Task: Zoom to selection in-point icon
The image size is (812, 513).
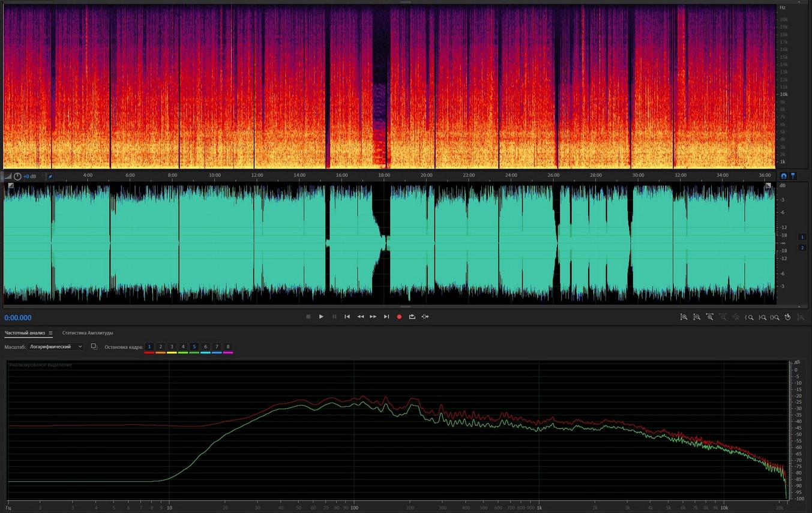Action: (x=749, y=317)
